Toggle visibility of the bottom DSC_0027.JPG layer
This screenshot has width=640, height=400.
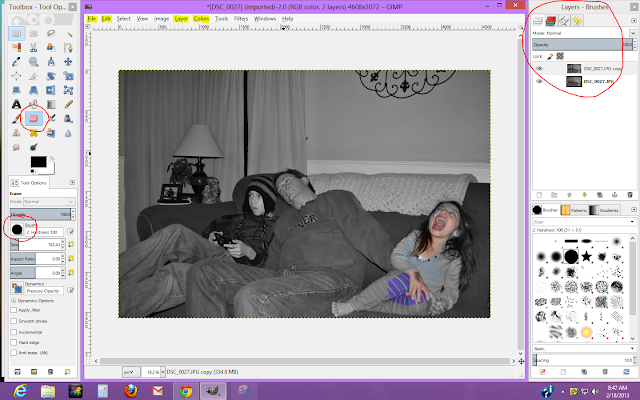pos(540,83)
